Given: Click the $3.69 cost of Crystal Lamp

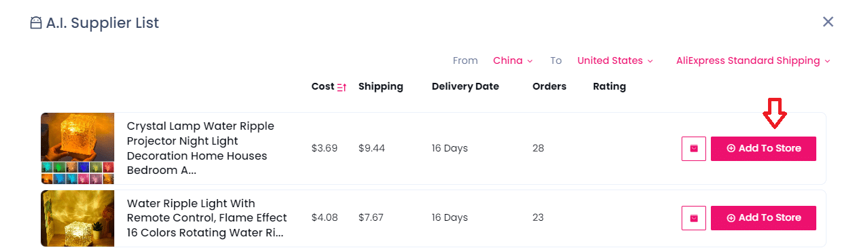Looking at the screenshot, I should (x=324, y=148).
